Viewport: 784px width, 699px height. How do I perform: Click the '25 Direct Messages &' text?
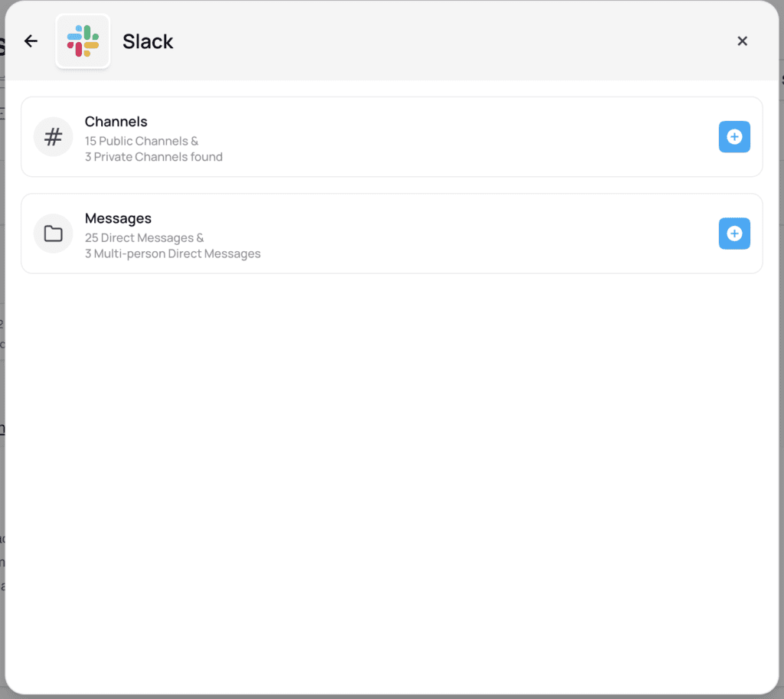(145, 238)
